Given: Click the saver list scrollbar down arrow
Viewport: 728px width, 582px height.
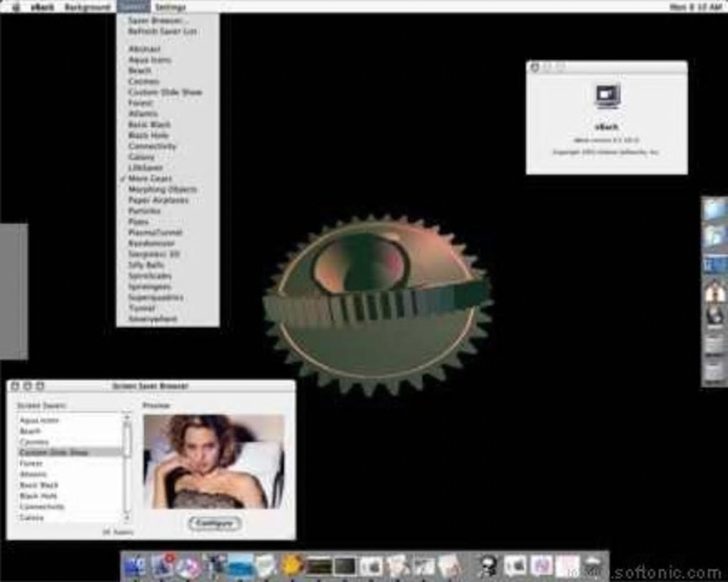Looking at the screenshot, I should tap(126, 515).
